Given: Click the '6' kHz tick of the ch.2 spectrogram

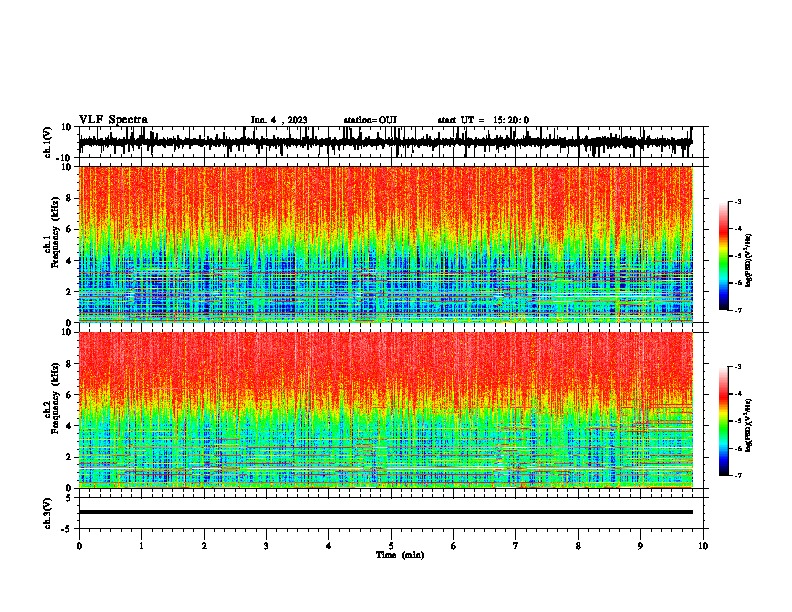Looking at the screenshot, I should coord(70,395).
